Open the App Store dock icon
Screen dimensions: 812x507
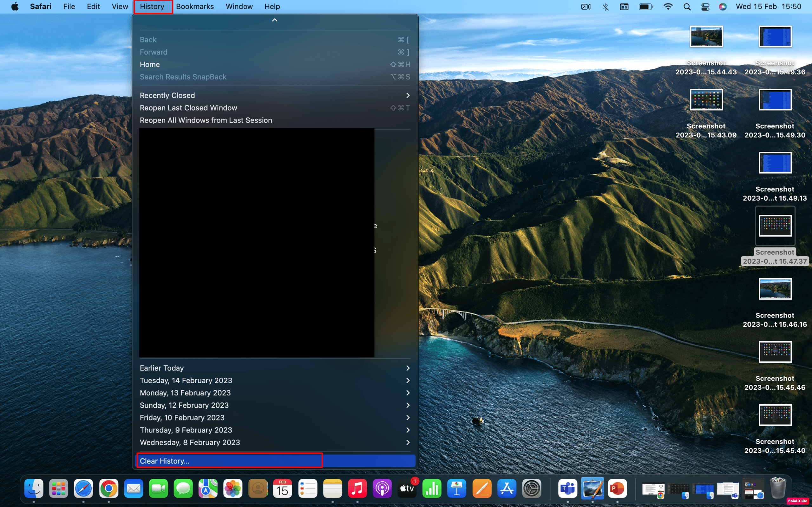coord(506,489)
